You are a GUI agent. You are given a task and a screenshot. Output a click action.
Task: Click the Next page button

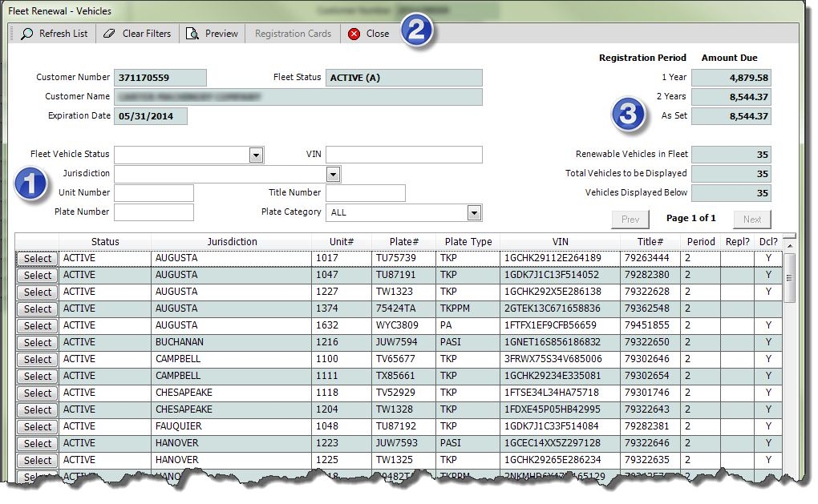point(751,220)
